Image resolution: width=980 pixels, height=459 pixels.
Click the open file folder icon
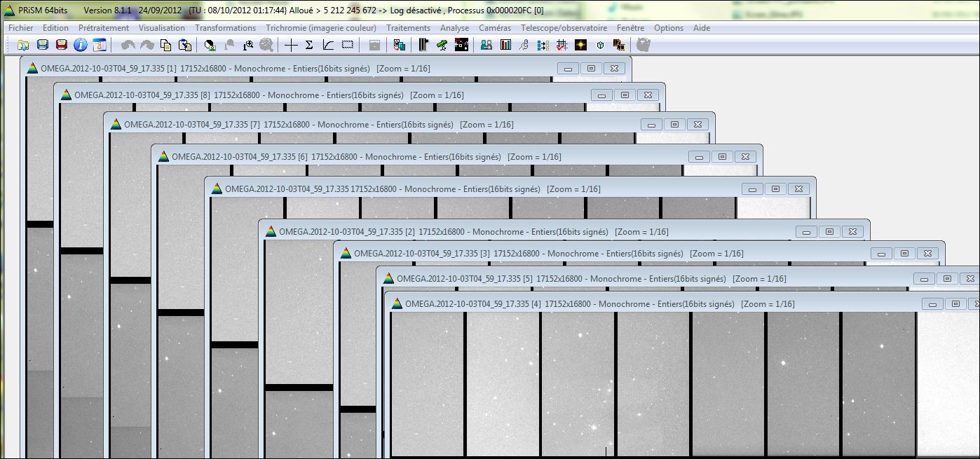(23, 45)
